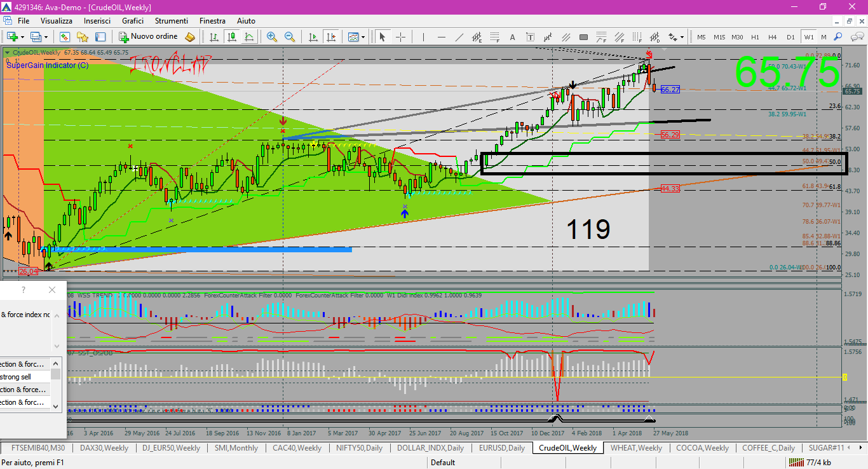Open the search magnifier icon
The image size is (868, 469).
(838, 36)
